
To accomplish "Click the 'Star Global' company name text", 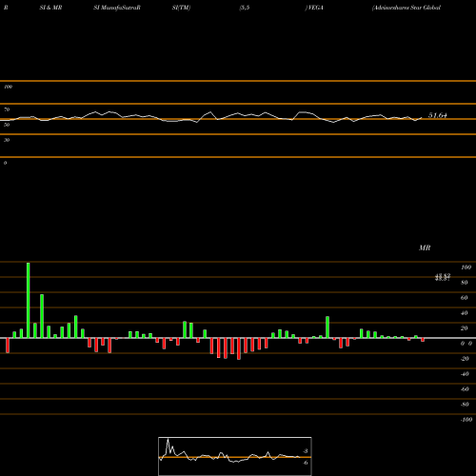I will 426,8.
